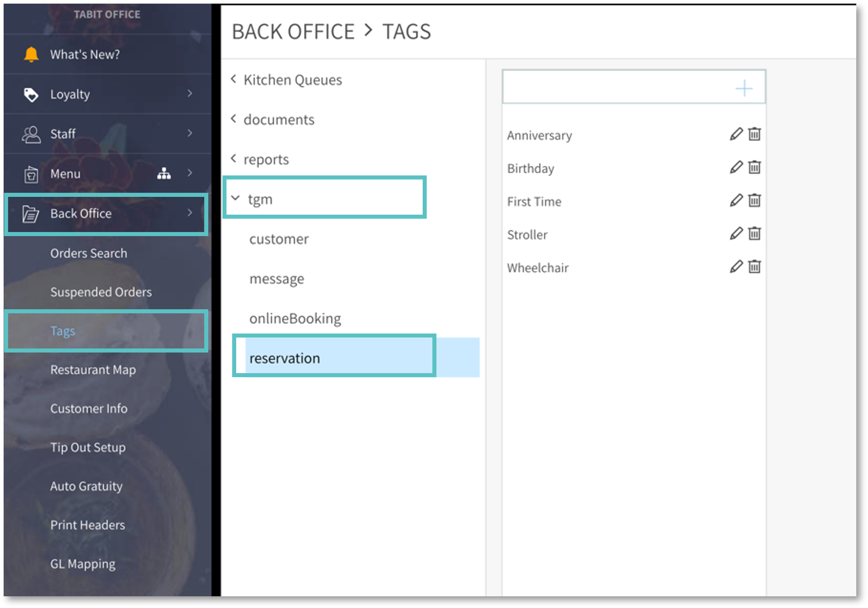The image size is (868, 608).
Task: Click the plus icon to add tag
Action: tap(743, 88)
